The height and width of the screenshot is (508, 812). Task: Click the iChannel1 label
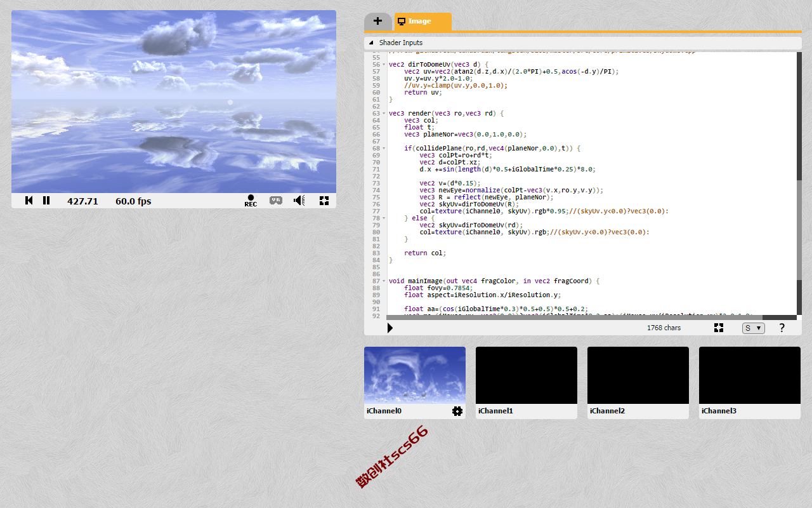point(495,411)
